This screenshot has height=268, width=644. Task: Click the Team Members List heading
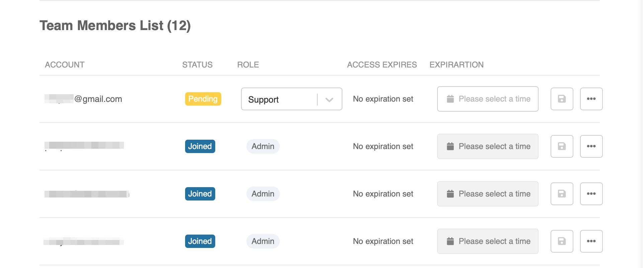[x=115, y=26]
